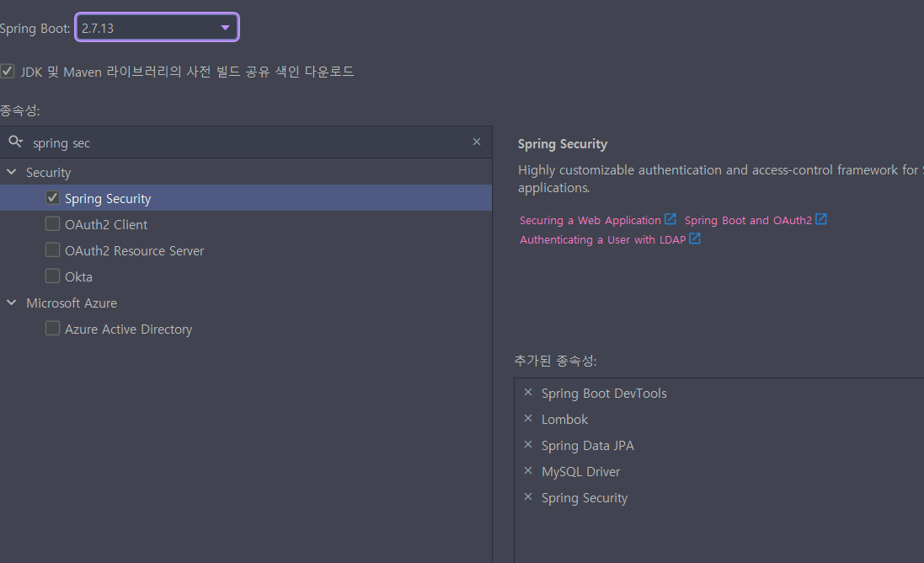Screen dimensions: 924x563
Task: Click external link icon after LDAP guide
Action: (x=695, y=239)
